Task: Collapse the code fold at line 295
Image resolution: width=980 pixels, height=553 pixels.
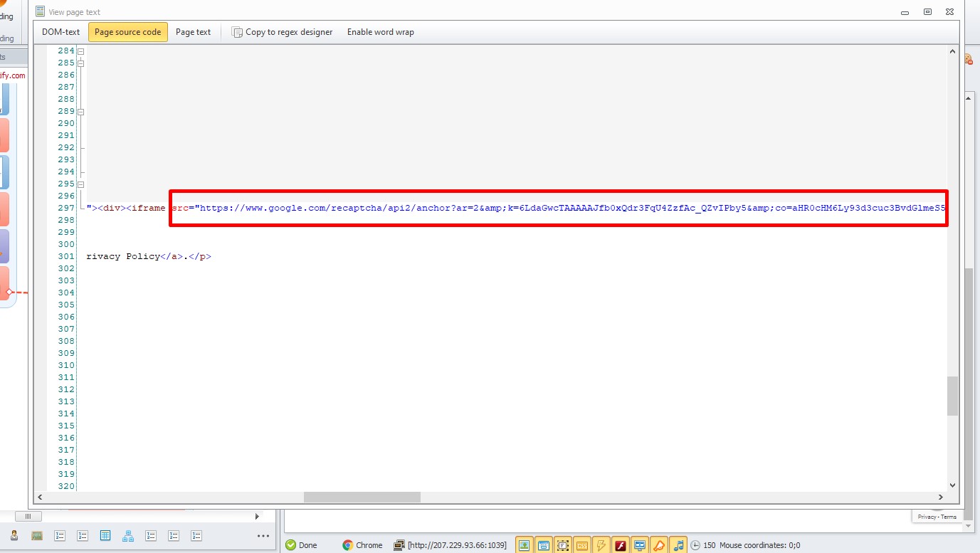Action: click(80, 184)
